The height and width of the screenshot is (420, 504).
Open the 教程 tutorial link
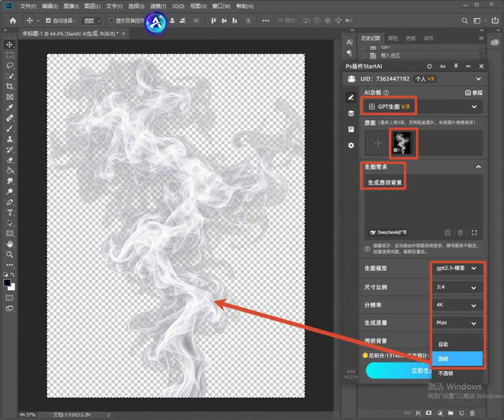coord(474,93)
